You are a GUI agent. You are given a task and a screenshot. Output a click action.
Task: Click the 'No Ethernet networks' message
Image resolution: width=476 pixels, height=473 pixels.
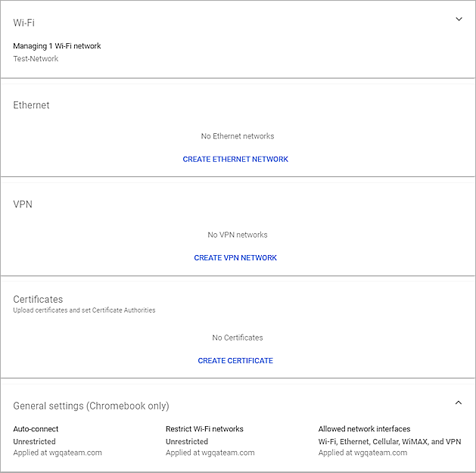pos(238,136)
